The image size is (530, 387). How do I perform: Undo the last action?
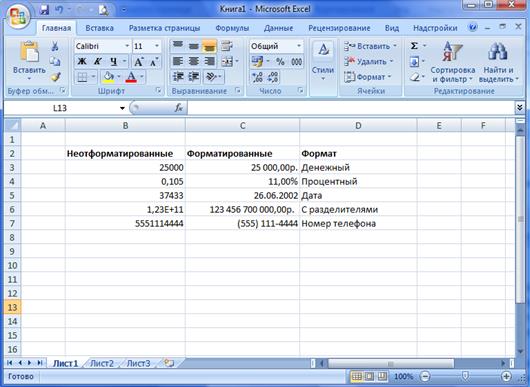click(x=59, y=10)
